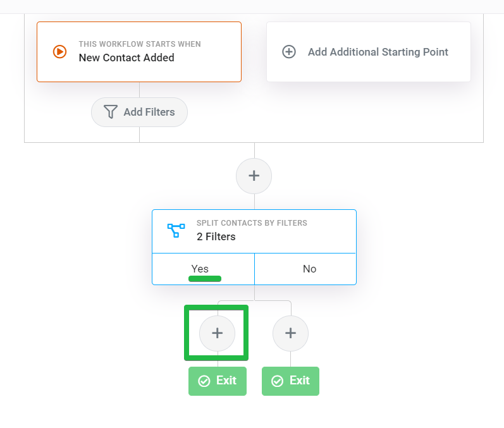Click the circled plus icon for additional starting point
Viewport: 504px width, 428px height.
(289, 52)
